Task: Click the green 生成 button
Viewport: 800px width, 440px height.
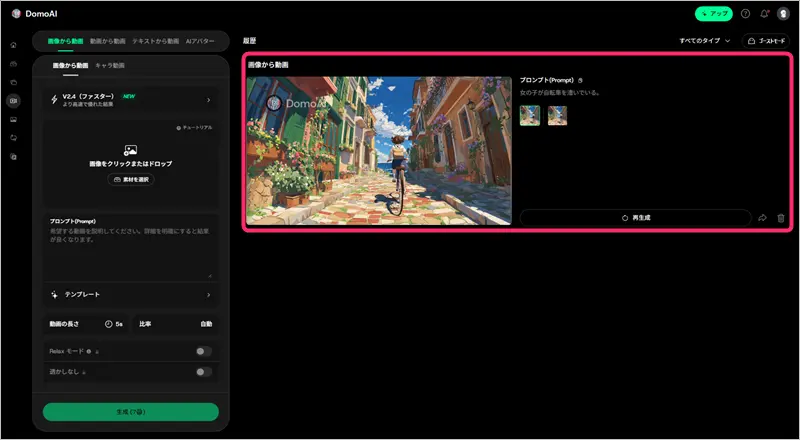Action: [x=131, y=412]
